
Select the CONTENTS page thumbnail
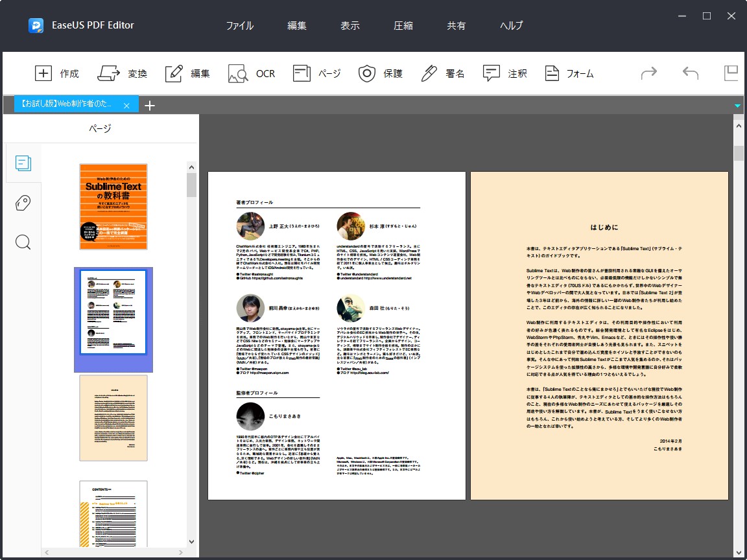click(113, 514)
